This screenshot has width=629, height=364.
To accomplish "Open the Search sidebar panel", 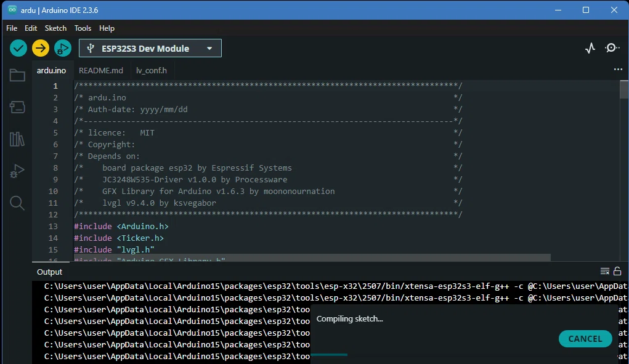I will tap(17, 203).
